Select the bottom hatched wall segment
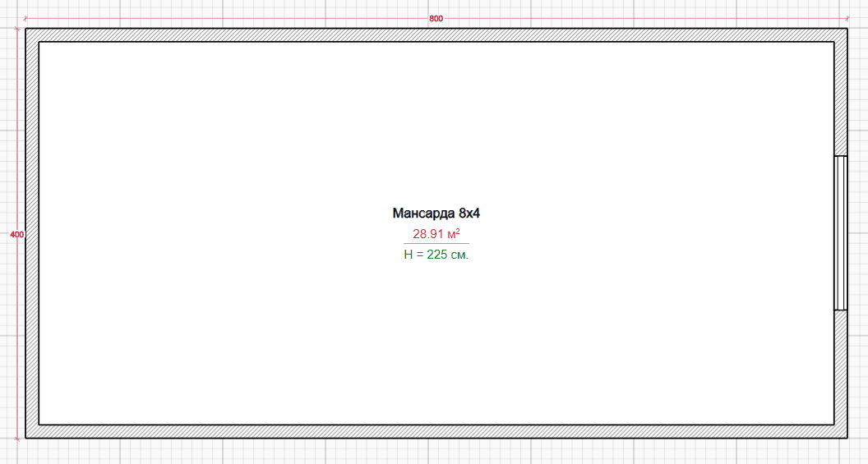This screenshot has width=868, height=464. (436, 431)
